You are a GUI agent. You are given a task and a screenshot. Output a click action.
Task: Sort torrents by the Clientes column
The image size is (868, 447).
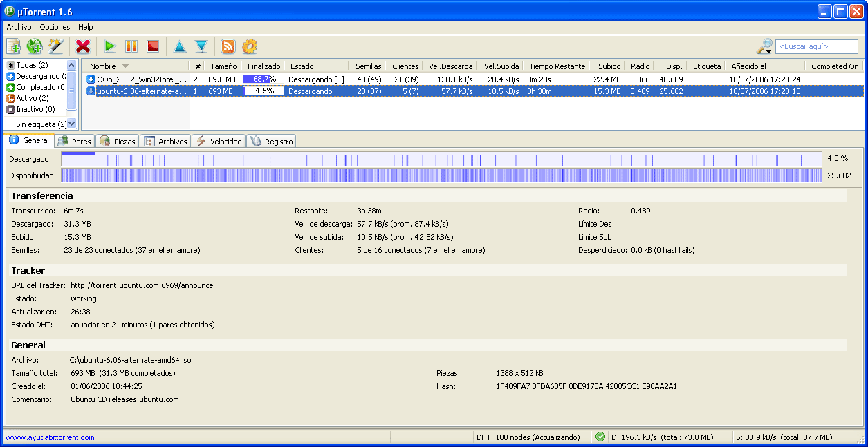403,66
